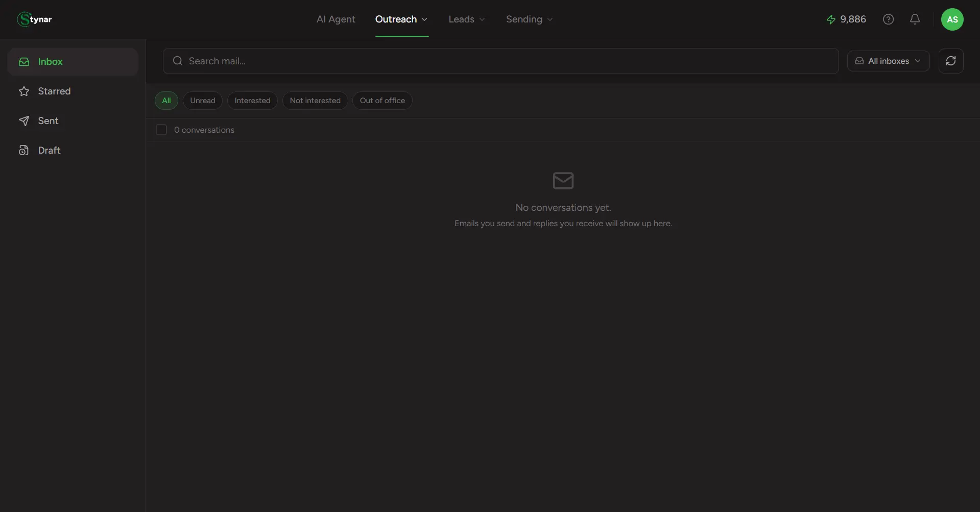Expand the Sending dropdown
This screenshot has width=980, height=512.
coord(530,19)
